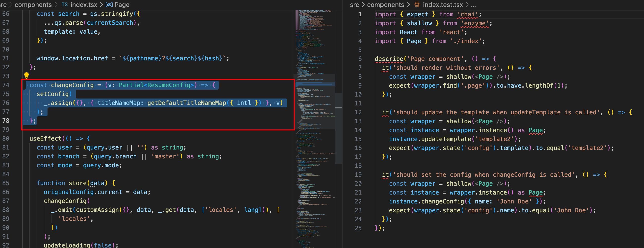
Task: Click line number 6 in index.test.tsx gutter
Action: coord(360,59)
